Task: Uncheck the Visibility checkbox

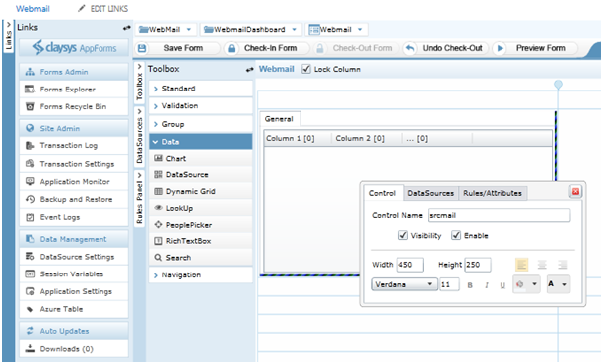Action: (x=403, y=235)
